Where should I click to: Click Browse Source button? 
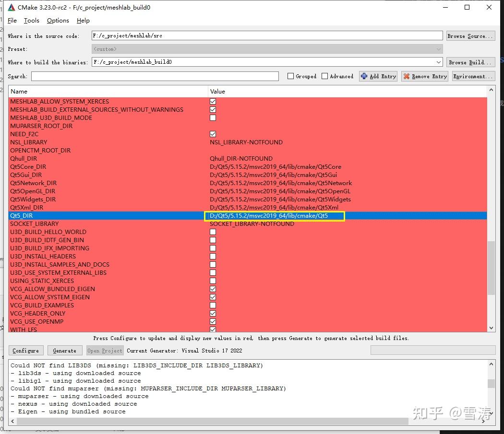[x=470, y=35]
